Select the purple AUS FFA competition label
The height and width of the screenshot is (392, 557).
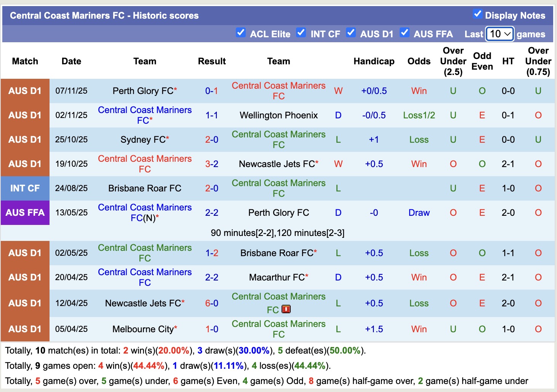tap(25, 213)
